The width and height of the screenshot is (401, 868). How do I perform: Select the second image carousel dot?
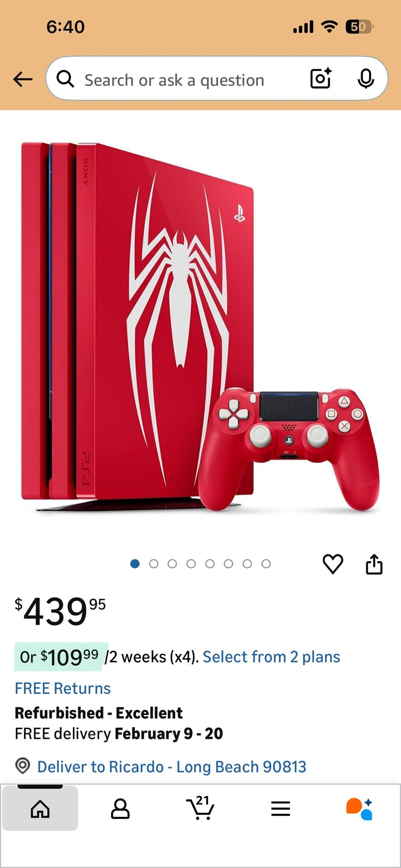[x=154, y=564]
